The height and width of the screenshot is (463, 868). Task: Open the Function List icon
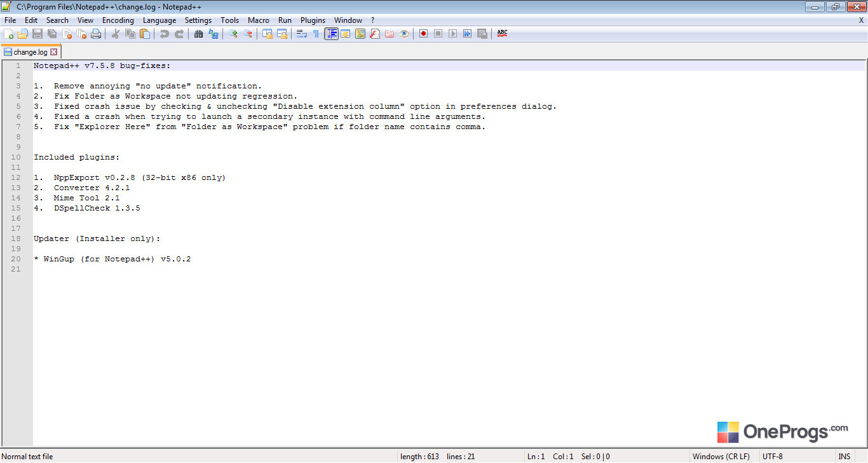[375, 34]
